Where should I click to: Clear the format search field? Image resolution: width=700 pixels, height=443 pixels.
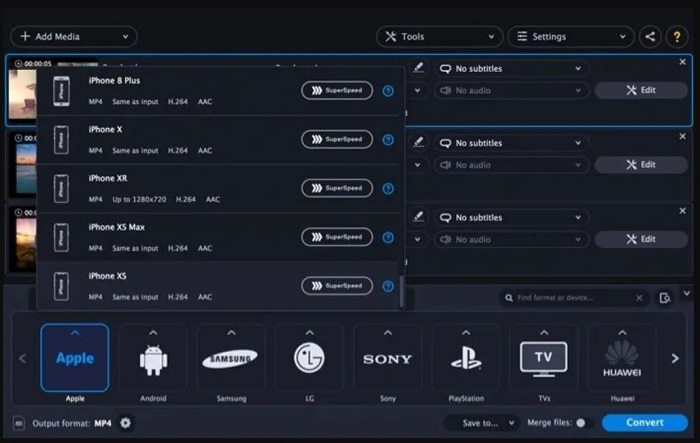pyautogui.click(x=639, y=298)
